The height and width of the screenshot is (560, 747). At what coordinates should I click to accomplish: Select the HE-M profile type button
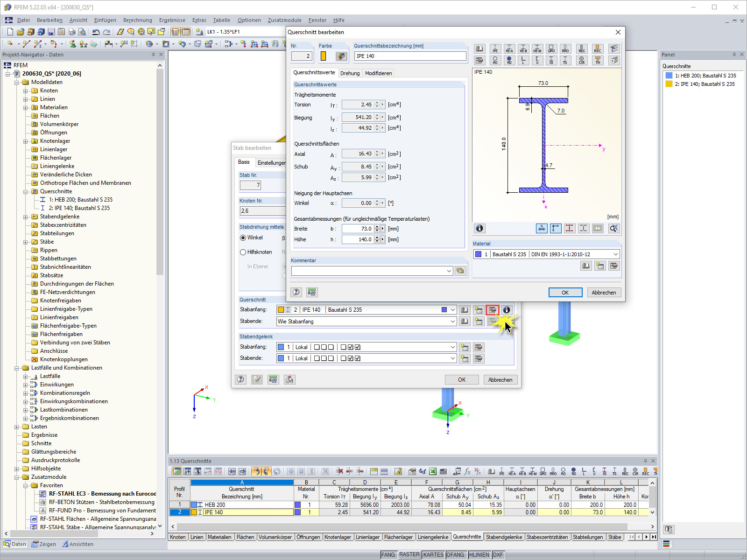click(x=537, y=49)
